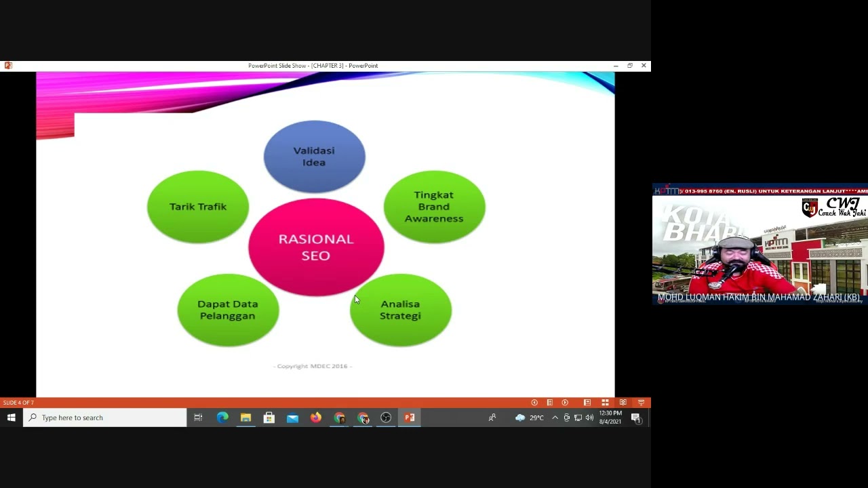Image resolution: width=868 pixels, height=488 pixels.
Task: Switch to Normal view in status bar
Action: coord(587,403)
